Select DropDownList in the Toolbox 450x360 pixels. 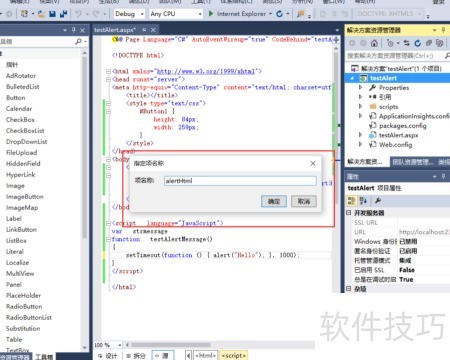(26, 142)
